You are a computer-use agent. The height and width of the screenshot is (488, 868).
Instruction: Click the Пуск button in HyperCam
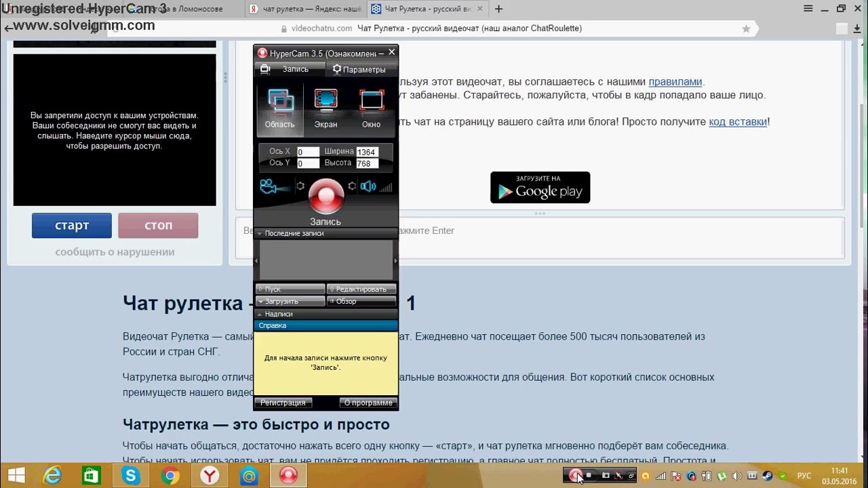pos(290,289)
